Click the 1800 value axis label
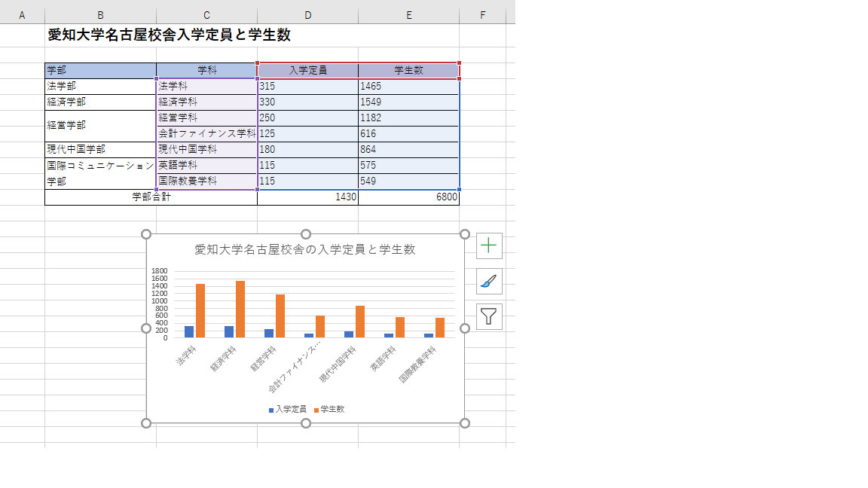 coord(160,271)
